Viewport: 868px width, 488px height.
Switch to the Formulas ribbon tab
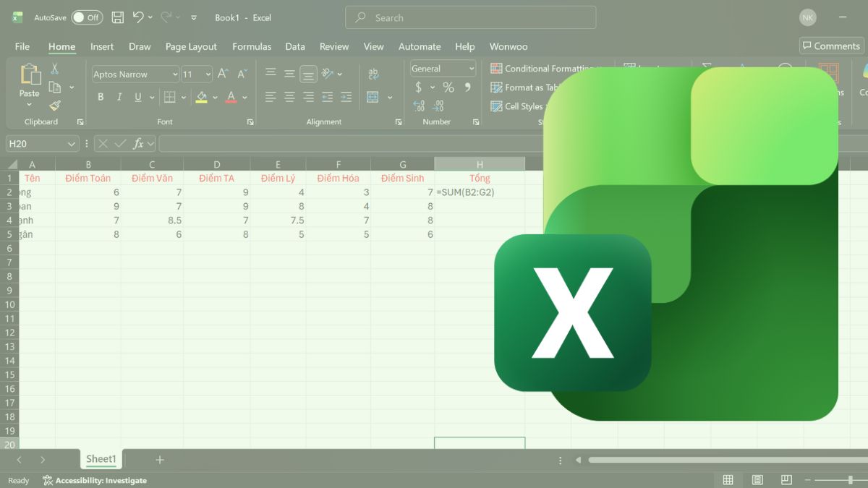point(252,46)
